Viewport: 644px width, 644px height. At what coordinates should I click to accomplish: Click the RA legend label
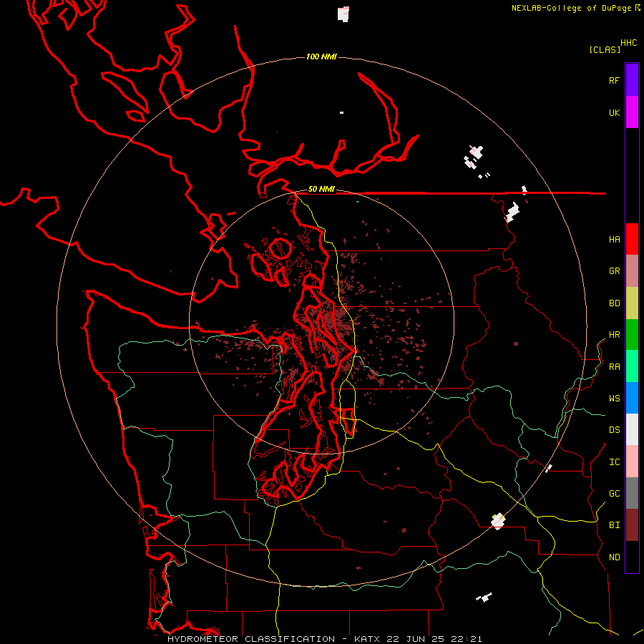tap(614, 367)
